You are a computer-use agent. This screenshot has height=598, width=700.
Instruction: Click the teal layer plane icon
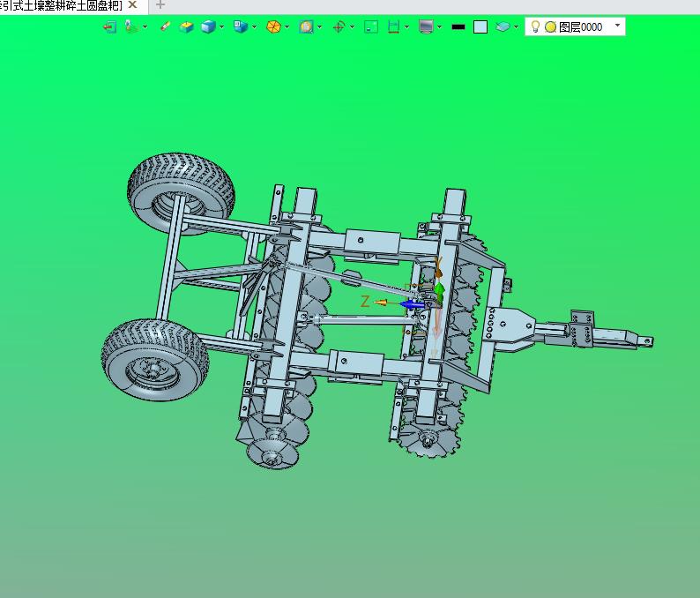[x=503, y=26]
